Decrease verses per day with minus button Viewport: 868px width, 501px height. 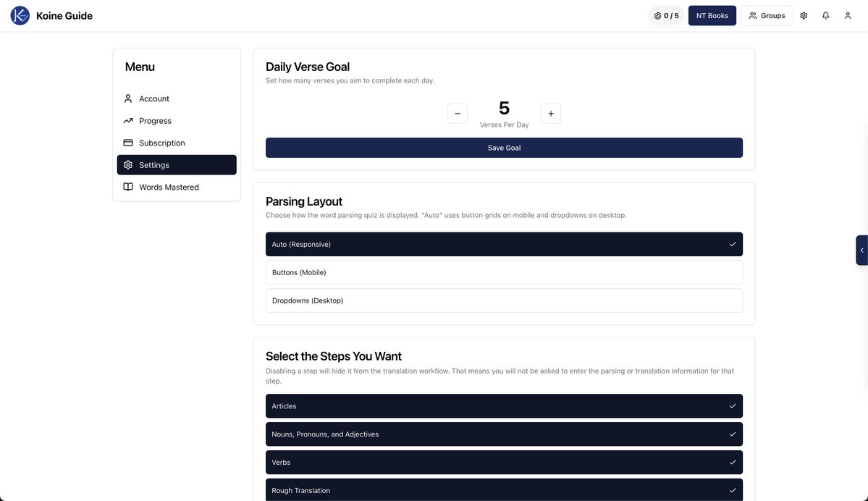tap(458, 114)
